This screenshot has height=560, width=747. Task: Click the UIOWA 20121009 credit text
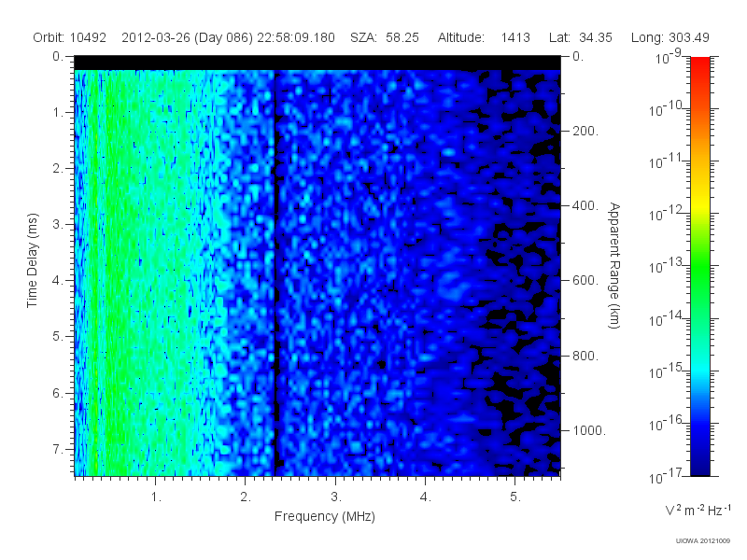(703, 541)
